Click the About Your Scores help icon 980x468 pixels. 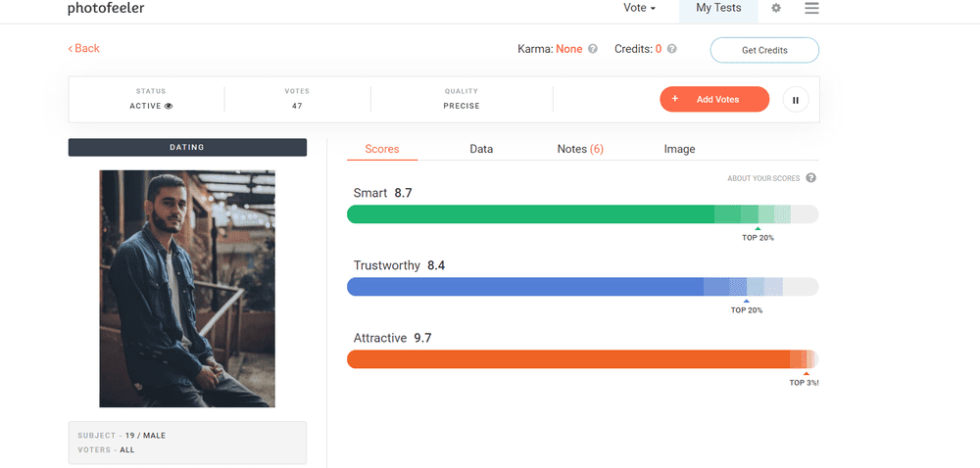coord(810,178)
